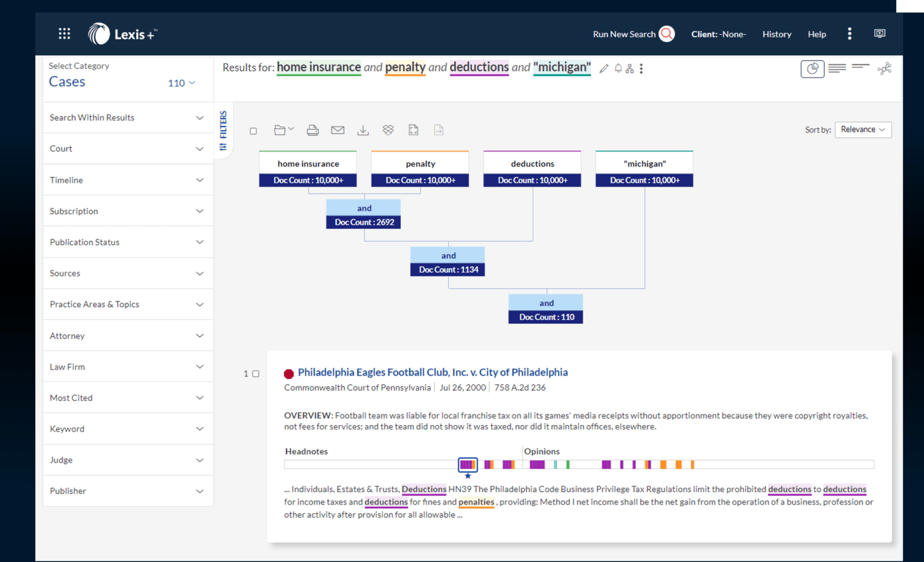Click the starred marker on the Headnotes bar
The image size is (924, 562).
(x=468, y=464)
